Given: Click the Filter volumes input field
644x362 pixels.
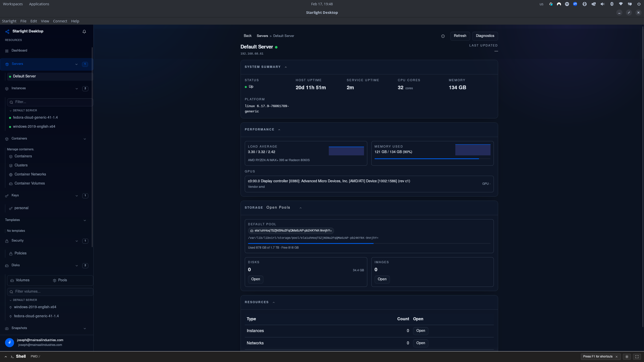Looking at the screenshot, I should tap(50, 292).
